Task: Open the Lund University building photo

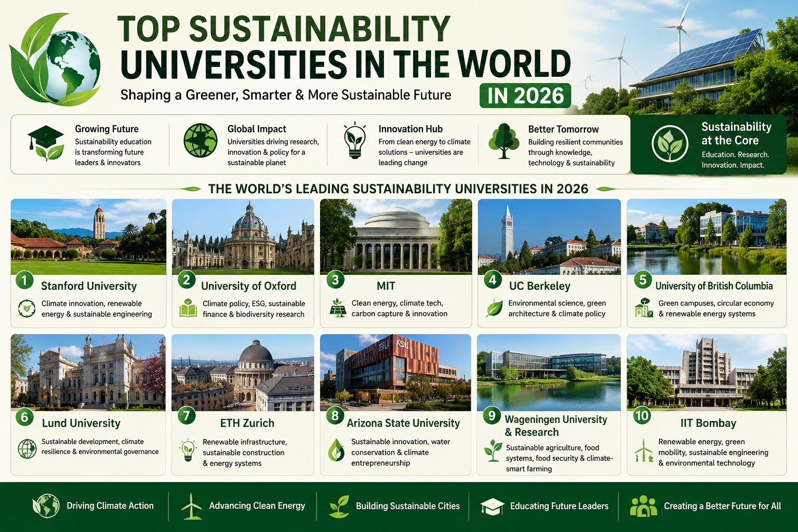Action: click(x=88, y=372)
